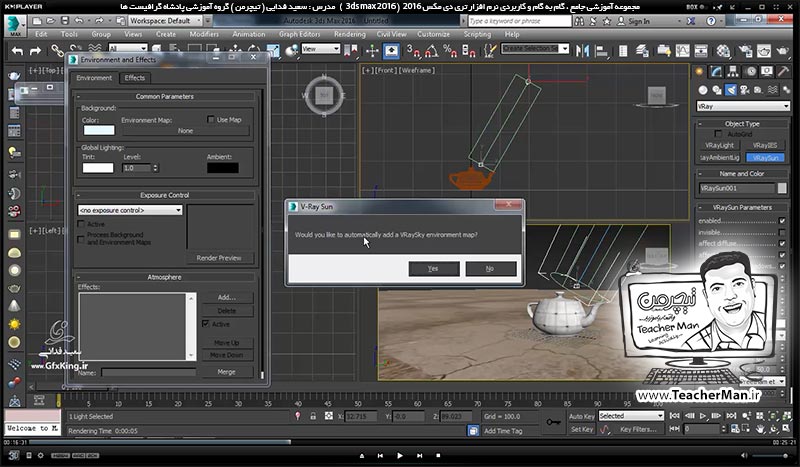Click the Redo arrow in main toolbar

(x=35, y=51)
